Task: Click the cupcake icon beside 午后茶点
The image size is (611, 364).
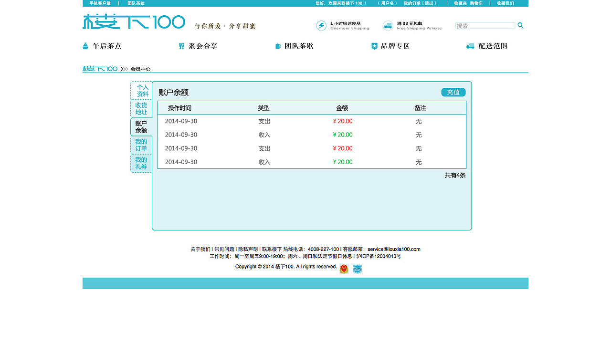Action: click(x=85, y=46)
